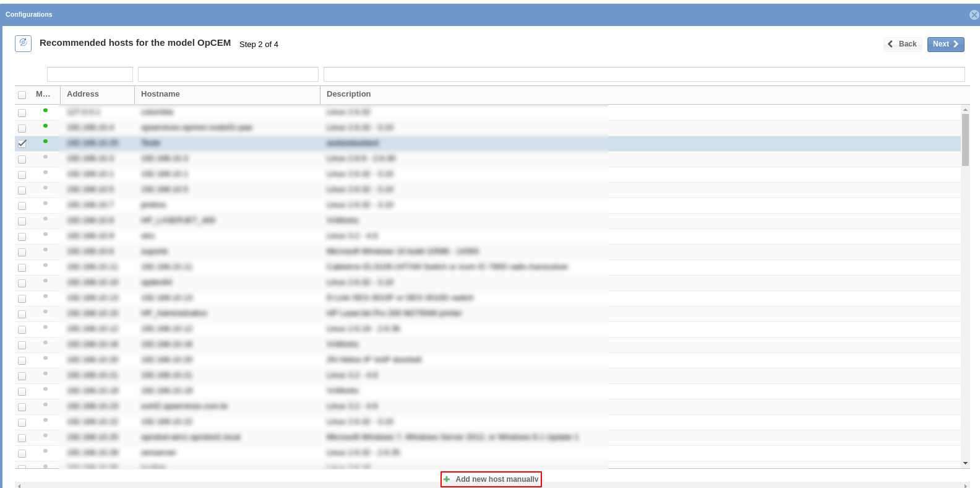980x488 pixels.
Task: Go to the previous step with Back
Action: 903,44
